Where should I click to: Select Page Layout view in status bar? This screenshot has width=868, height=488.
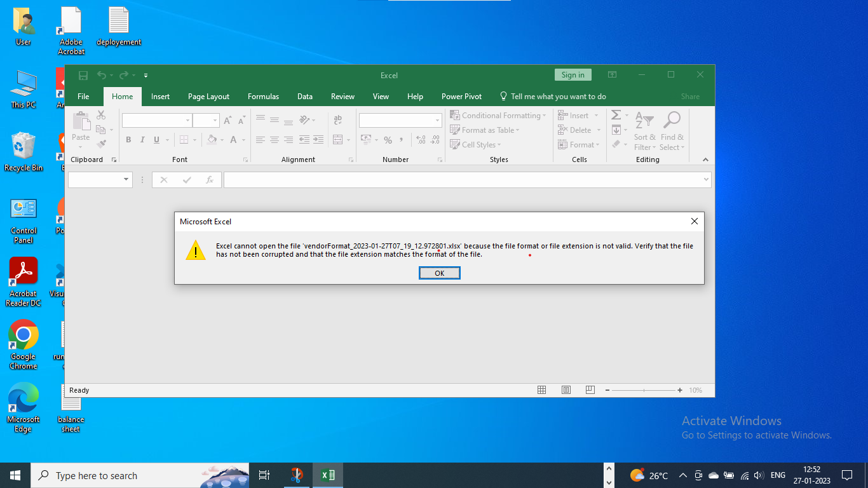(566, 390)
